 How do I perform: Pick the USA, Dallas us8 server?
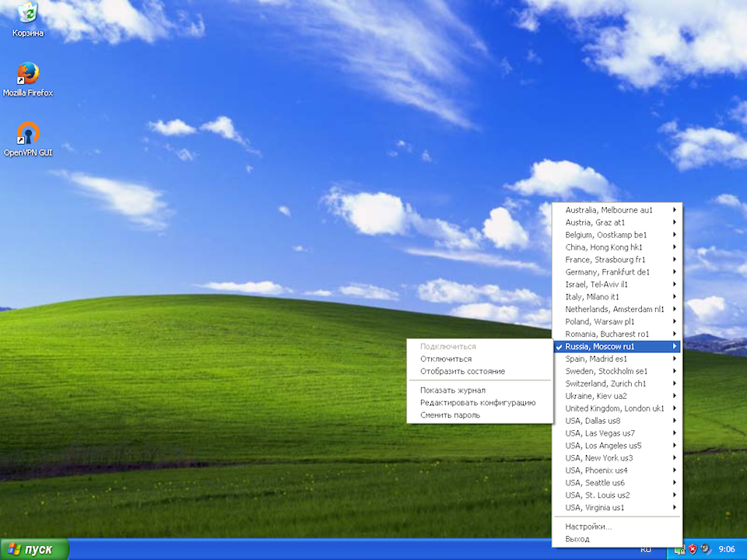click(x=617, y=421)
